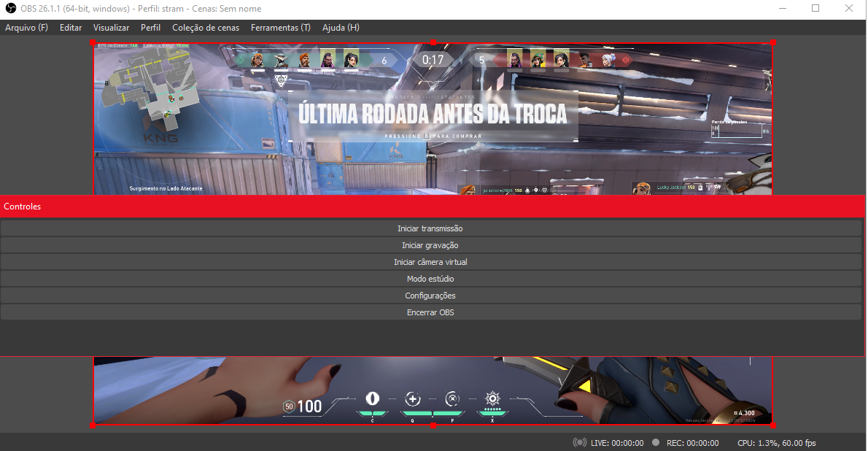This screenshot has height=451, width=868.
Task: Click the Iniciar gravação button
Action: coord(430,245)
